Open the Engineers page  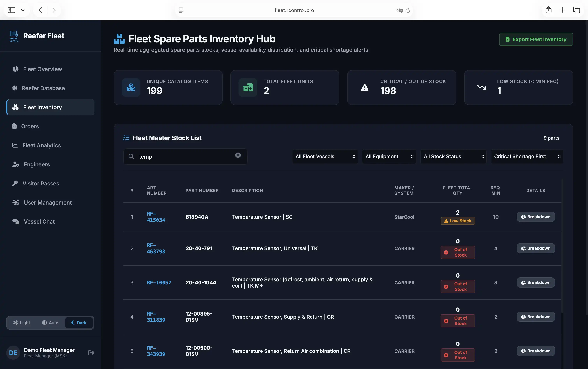pyautogui.click(x=50, y=164)
